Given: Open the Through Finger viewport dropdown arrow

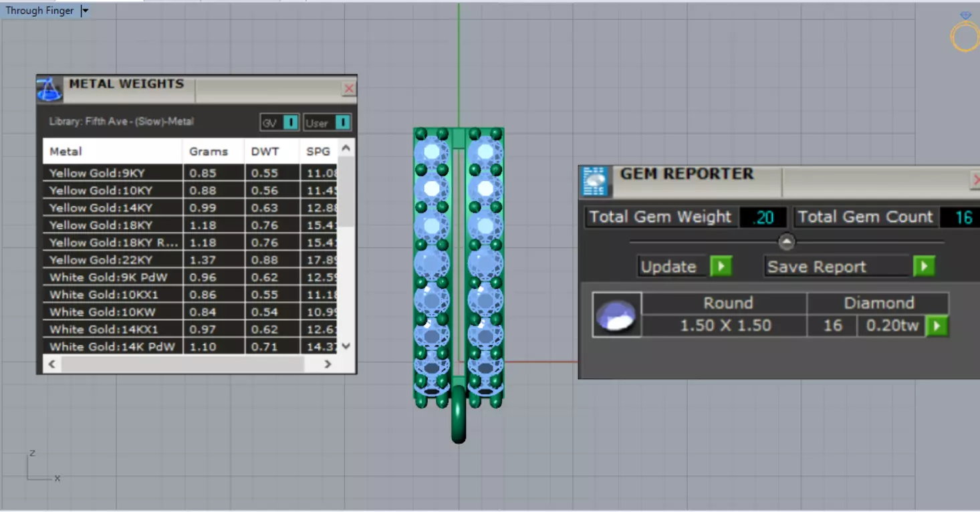Looking at the screenshot, I should click(85, 11).
